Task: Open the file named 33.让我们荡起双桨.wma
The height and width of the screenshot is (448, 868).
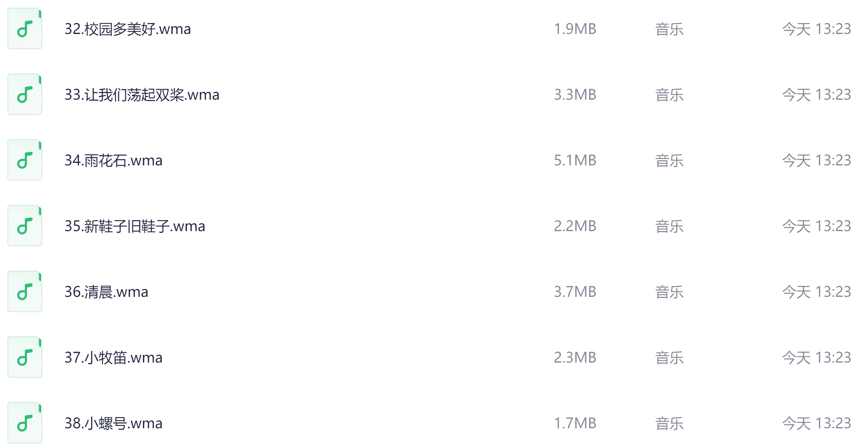Action: click(142, 95)
